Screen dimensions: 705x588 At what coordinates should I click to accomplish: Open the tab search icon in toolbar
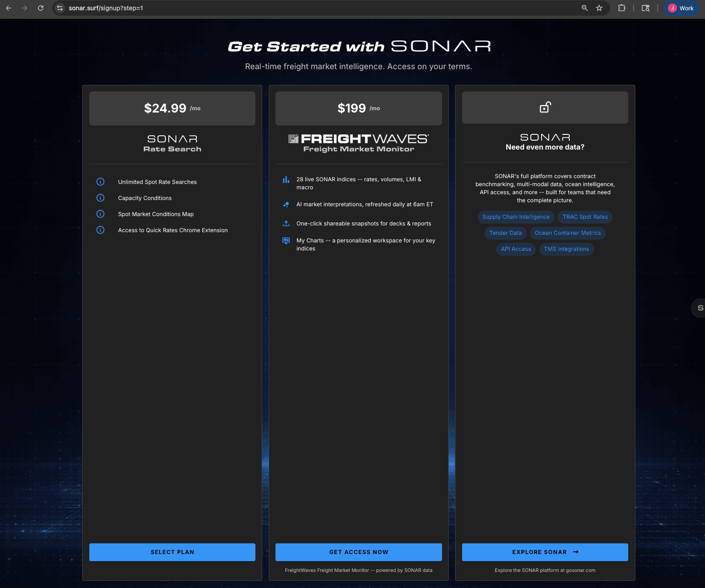(646, 8)
